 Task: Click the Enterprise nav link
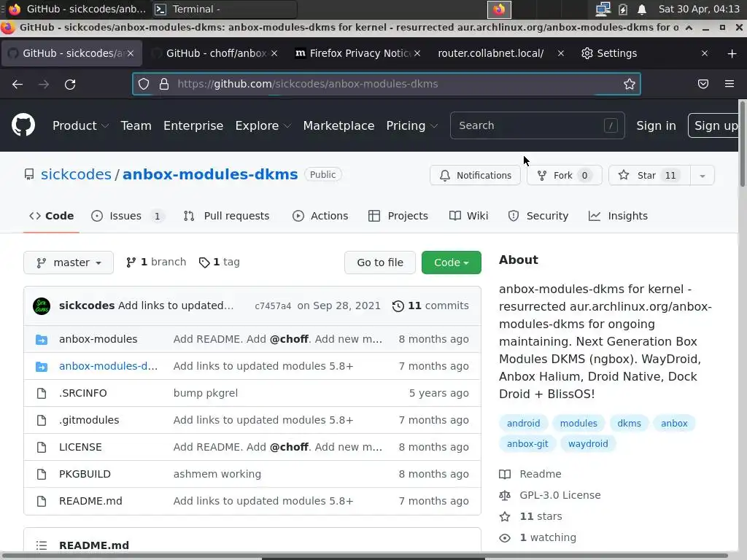tap(193, 125)
